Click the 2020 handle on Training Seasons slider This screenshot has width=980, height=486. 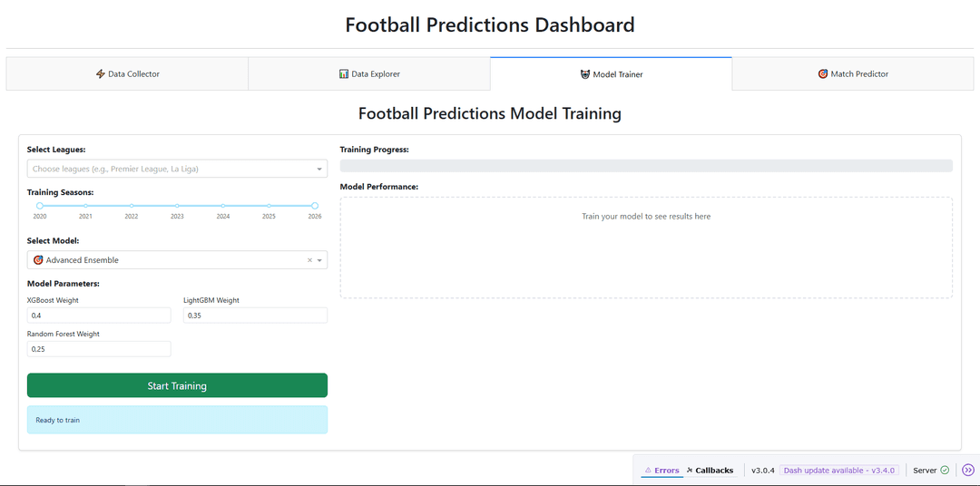pyautogui.click(x=40, y=206)
